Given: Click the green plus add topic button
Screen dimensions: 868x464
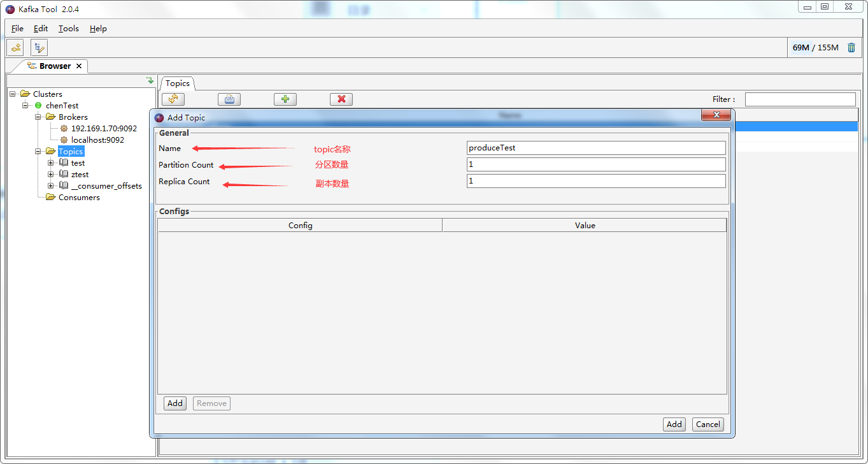Looking at the screenshot, I should click(x=285, y=99).
